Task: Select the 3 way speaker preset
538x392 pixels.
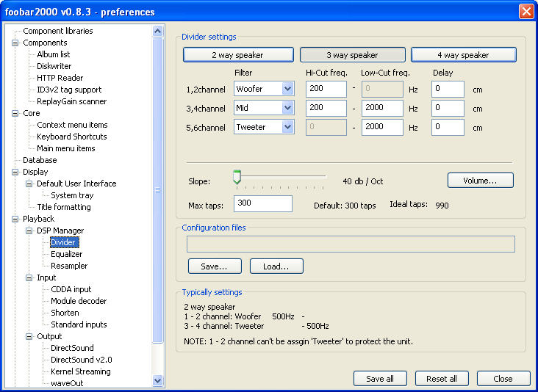Action: [x=352, y=55]
